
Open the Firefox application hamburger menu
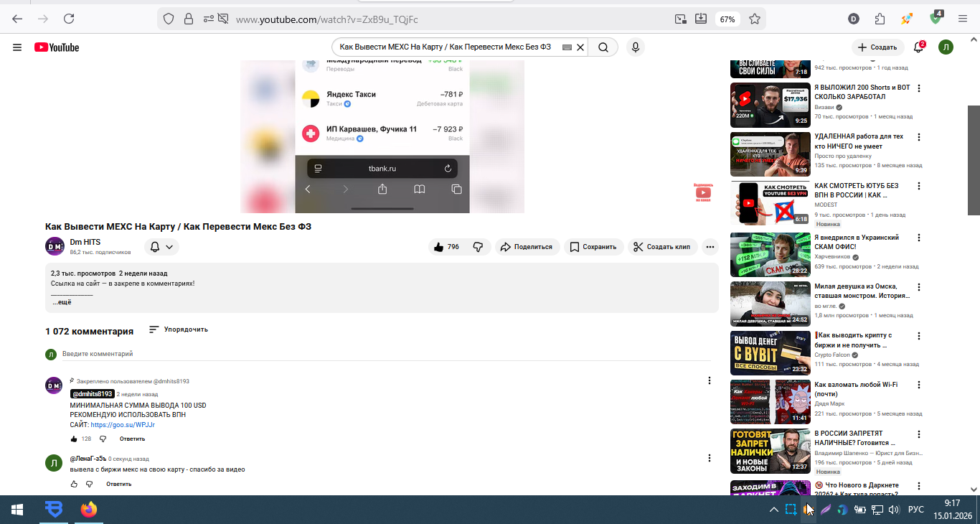(x=963, y=19)
